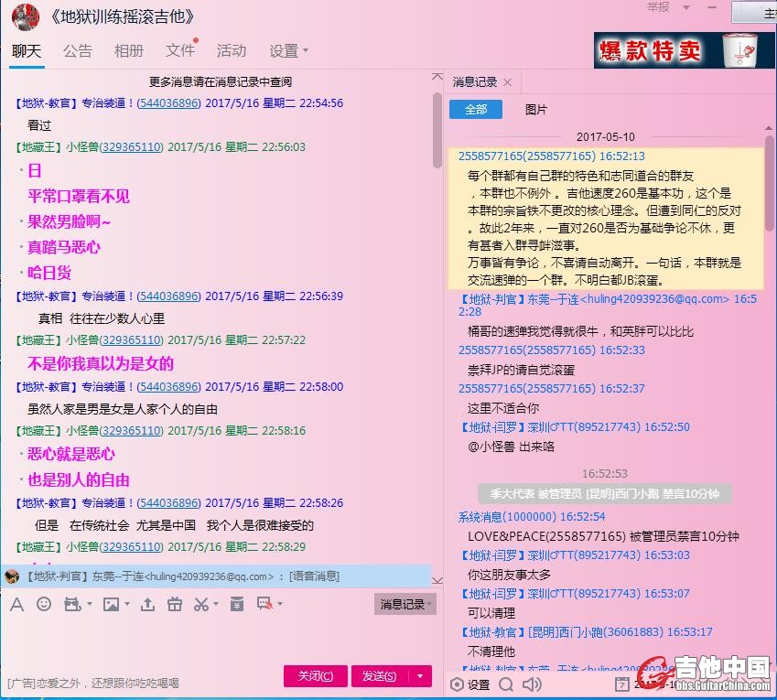Open dropdown next to chat tools icon

pos(280,604)
